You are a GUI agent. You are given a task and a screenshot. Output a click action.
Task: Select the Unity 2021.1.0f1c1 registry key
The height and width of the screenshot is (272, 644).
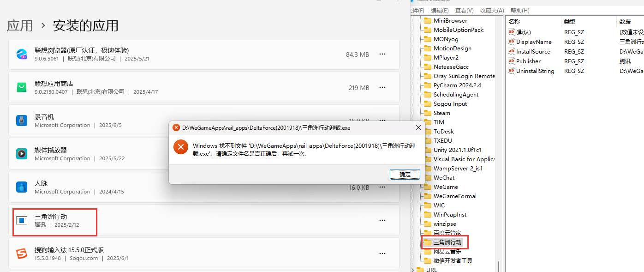(458, 150)
